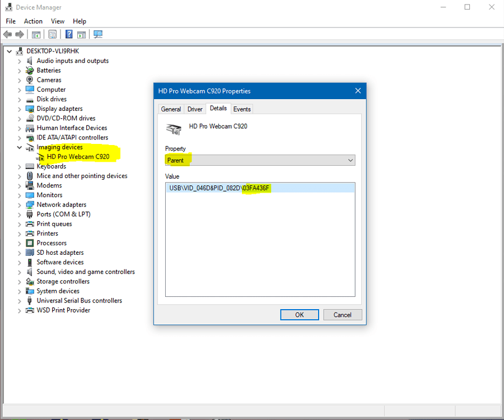Screen dimensions: 504x420
Task: Click the Forward arrow toolbar icon
Action: [x=20, y=34]
